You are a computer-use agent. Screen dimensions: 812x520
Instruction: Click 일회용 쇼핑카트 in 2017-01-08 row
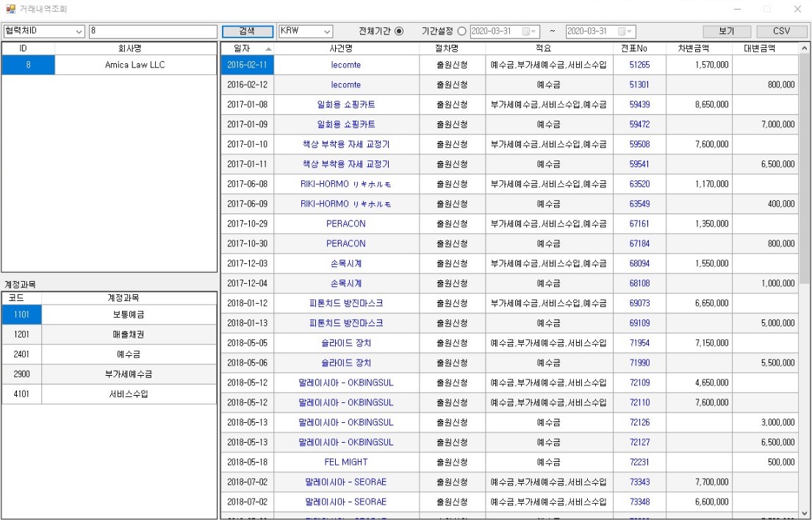coord(346,104)
